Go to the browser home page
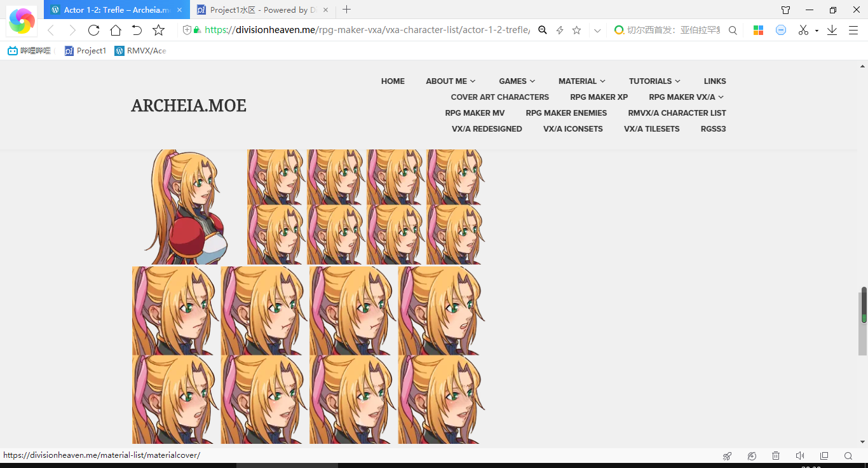The height and width of the screenshot is (468, 868). pos(115,31)
